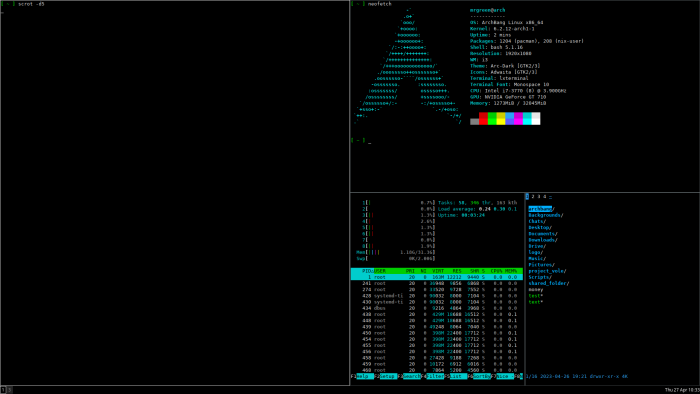Screen dimensions: 700x394
Task: Select the money file in ranger
Action: coord(535,290)
